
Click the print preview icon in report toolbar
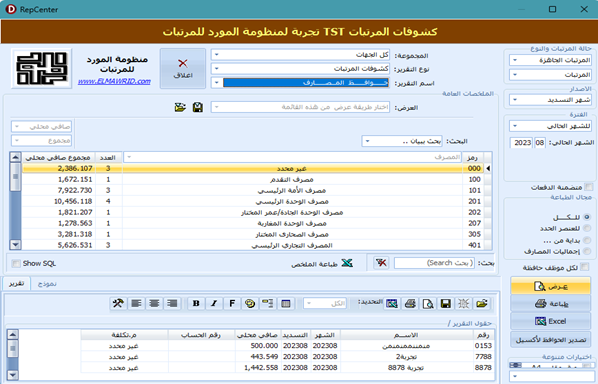pos(428,303)
